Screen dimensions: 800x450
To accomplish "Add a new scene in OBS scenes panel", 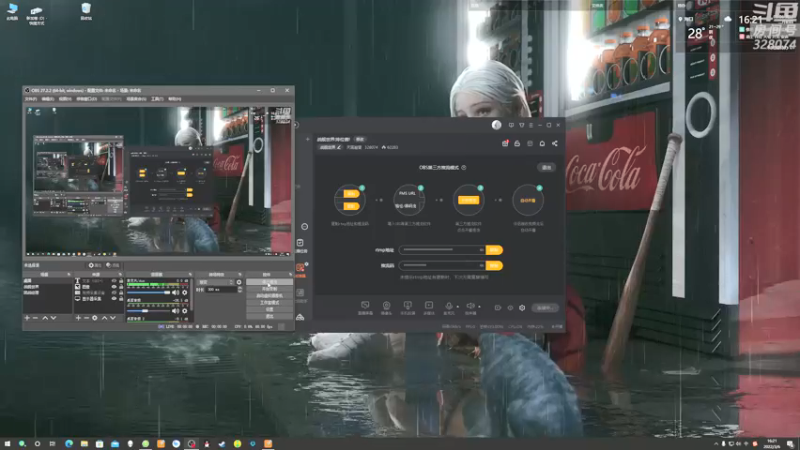I will point(27,318).
